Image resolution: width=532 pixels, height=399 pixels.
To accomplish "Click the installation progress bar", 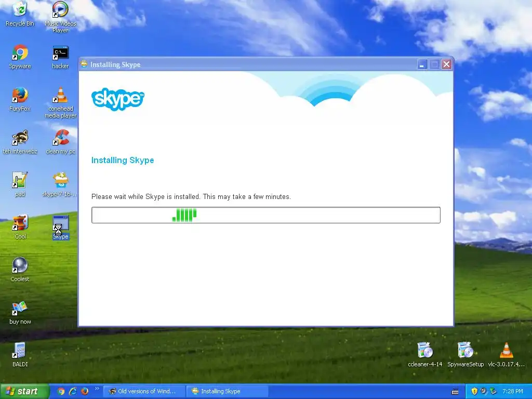I will coord(265,215).
